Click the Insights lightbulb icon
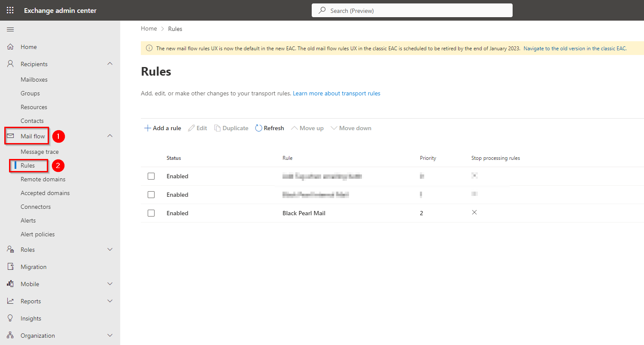Screen dimensions: 644x345 pos(11,318)
